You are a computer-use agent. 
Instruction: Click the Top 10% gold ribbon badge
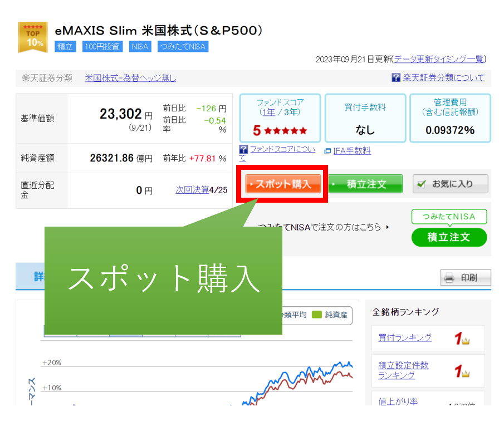point(33,37)
